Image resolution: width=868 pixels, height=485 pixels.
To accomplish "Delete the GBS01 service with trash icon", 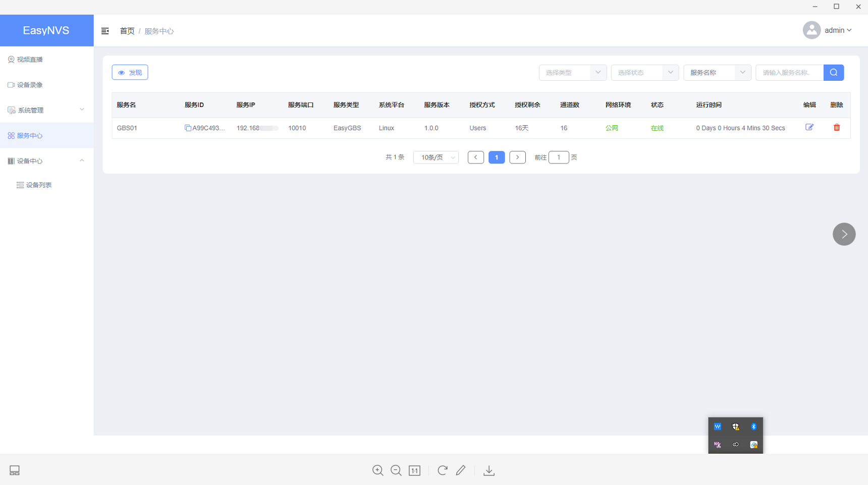I will (x=837, y=127).
